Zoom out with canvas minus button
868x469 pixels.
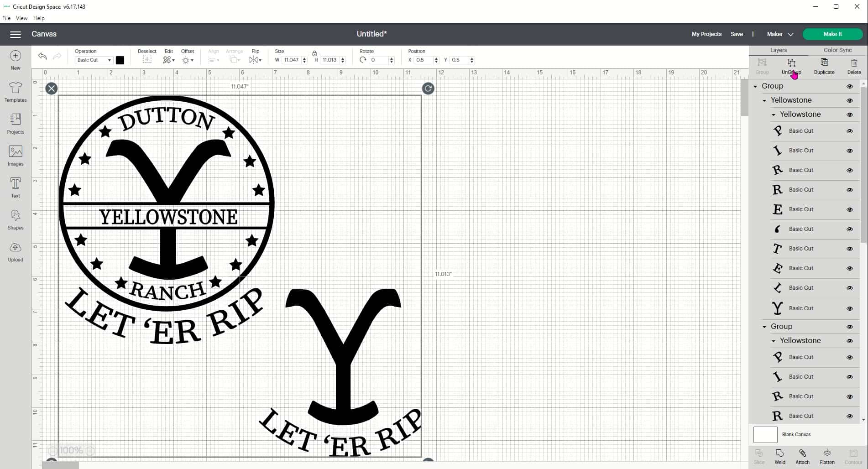(x=52, y=451)
